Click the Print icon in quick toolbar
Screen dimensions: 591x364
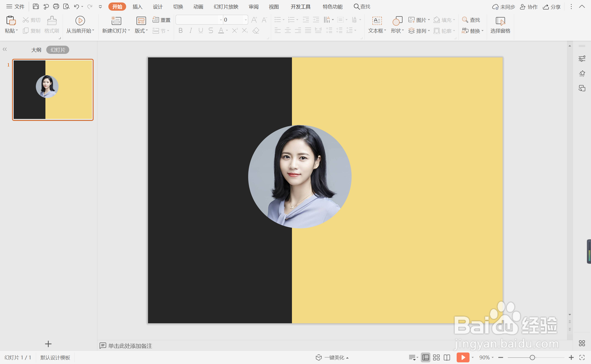click(x=56, y=7)
